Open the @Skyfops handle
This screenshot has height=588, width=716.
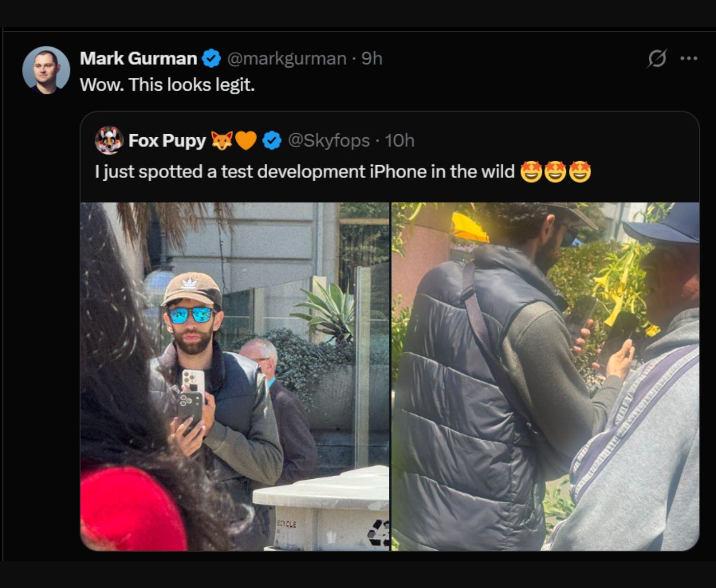(x=329, y=141)
